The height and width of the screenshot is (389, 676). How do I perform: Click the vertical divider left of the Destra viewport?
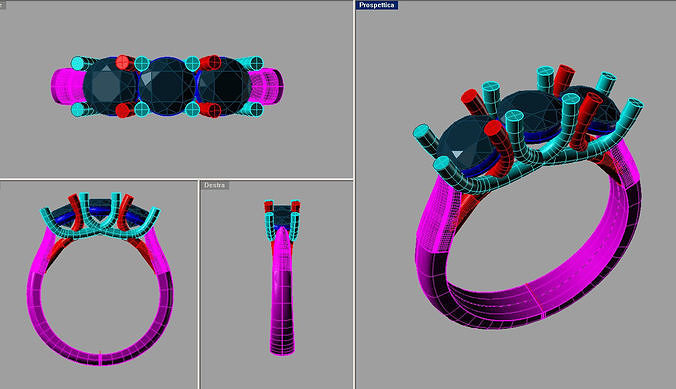[x=199, y=285]
